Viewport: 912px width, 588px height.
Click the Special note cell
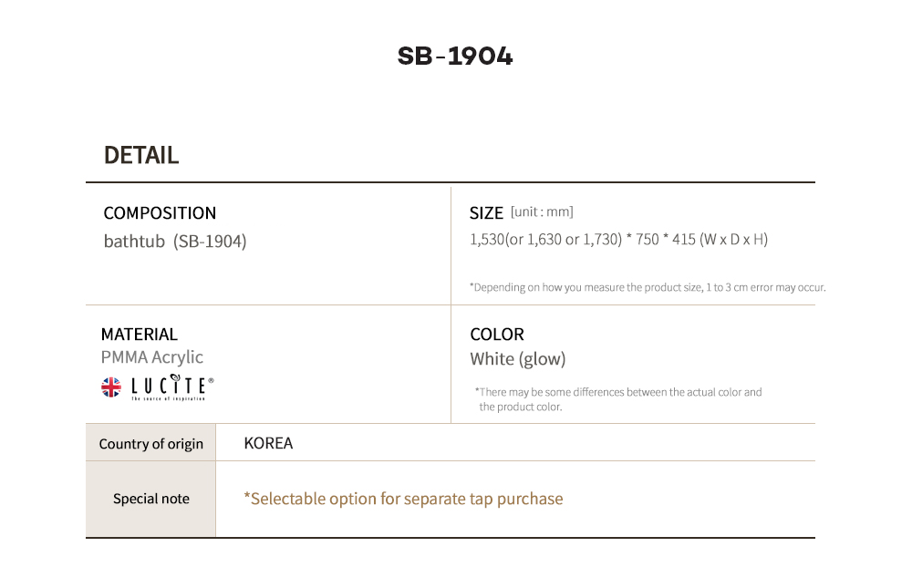coord(151,499)
